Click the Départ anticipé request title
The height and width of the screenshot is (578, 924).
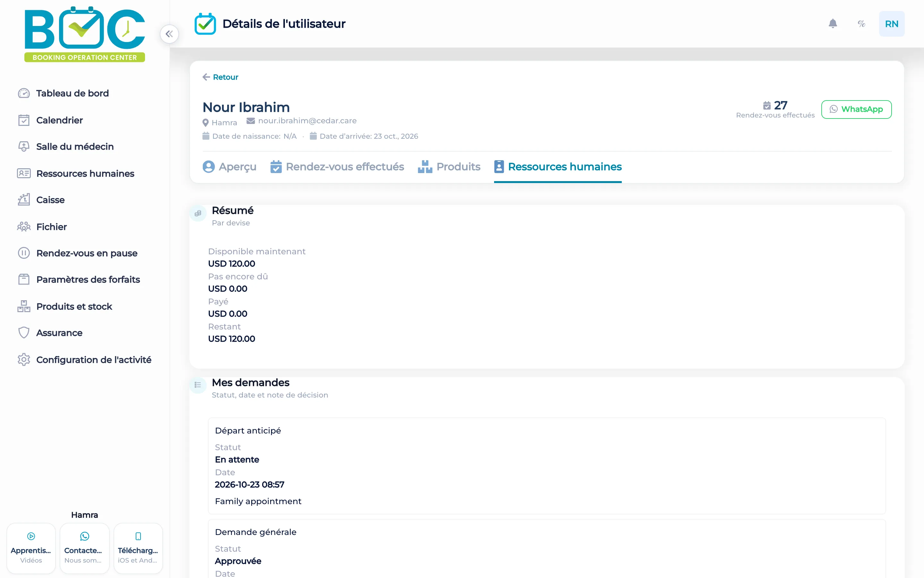point(248,431)
